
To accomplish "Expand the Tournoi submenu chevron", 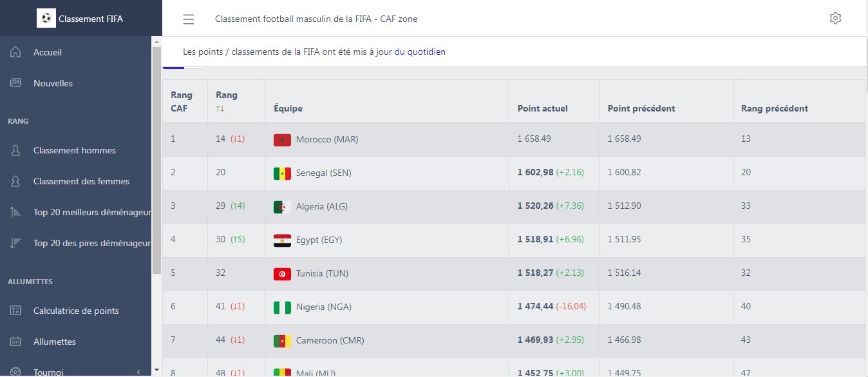I will pos(139,372).
